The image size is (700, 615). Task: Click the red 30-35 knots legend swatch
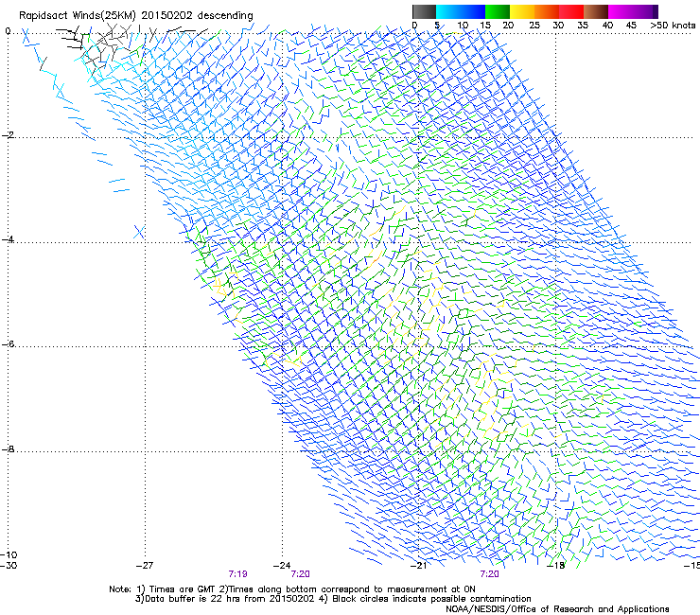571,11
